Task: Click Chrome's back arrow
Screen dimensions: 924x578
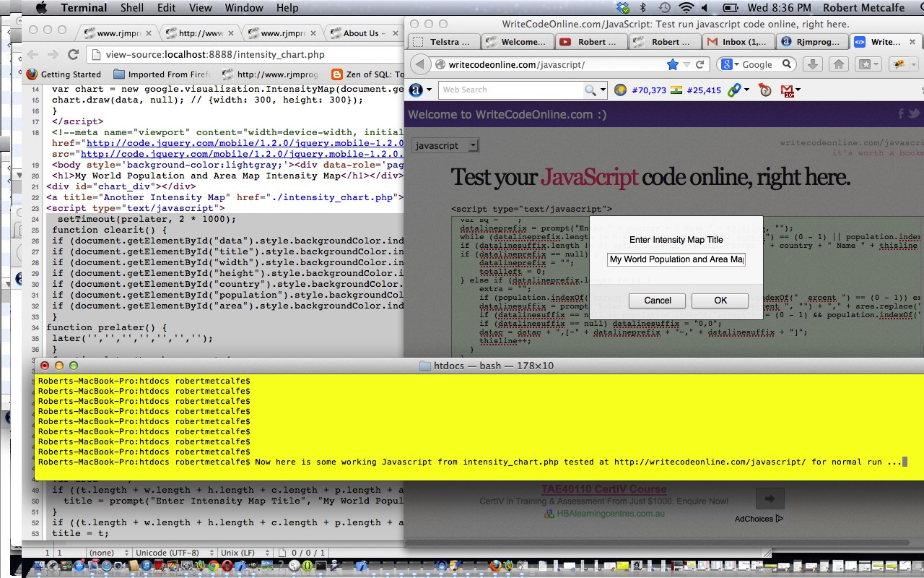Action: click(32, 54)
